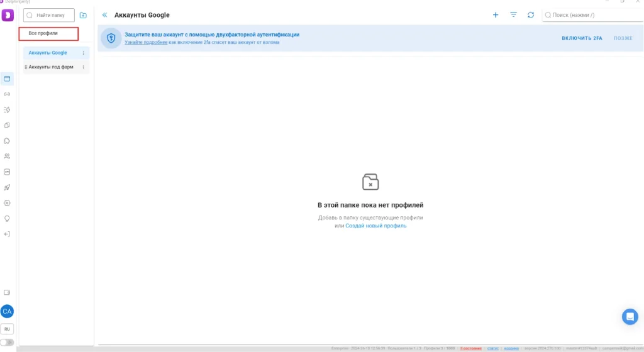Click the logout arrow icon in sidebar
Viewport: 644px width, 352px height.
[x=7, y=234]
